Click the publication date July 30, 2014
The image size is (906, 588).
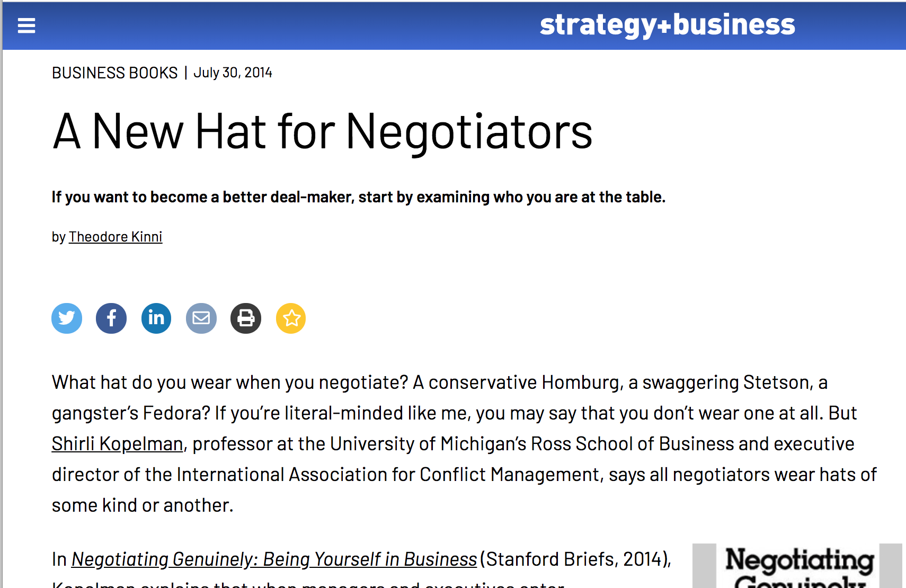tap(233, 73)
